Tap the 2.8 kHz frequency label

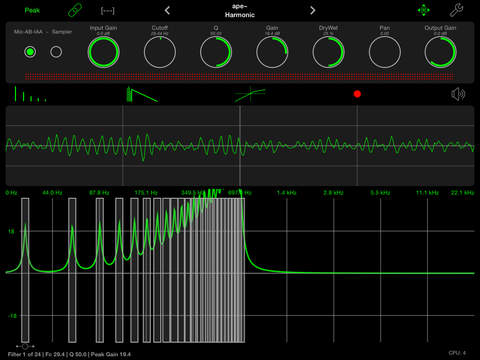(333, 193)
